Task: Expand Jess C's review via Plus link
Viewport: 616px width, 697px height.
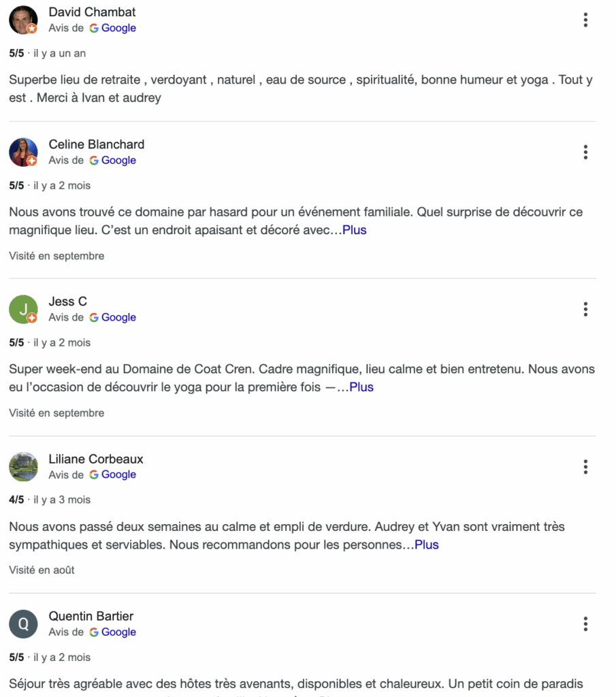Action: tap(361, 387)
